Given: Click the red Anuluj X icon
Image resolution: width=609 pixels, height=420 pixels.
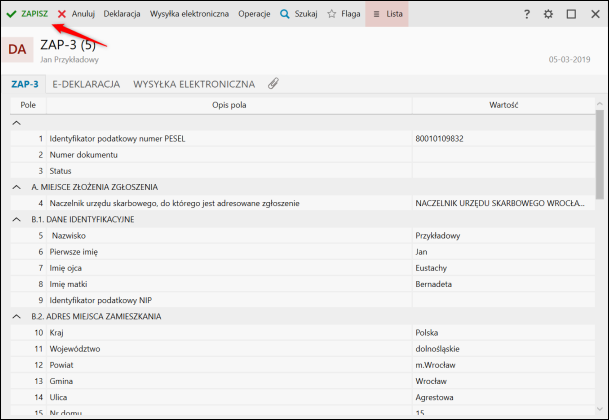Looking at the screenshot, I should [x=62, y=14].
